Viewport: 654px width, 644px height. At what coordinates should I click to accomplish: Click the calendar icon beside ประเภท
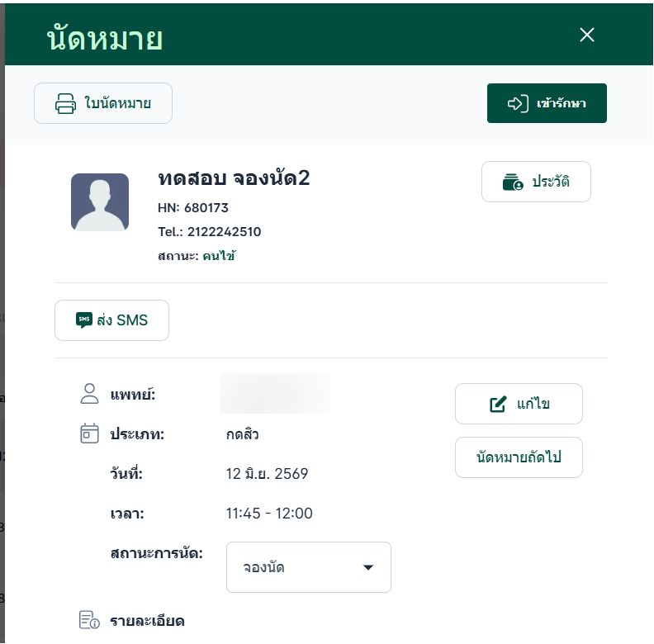tap(89, 433)
